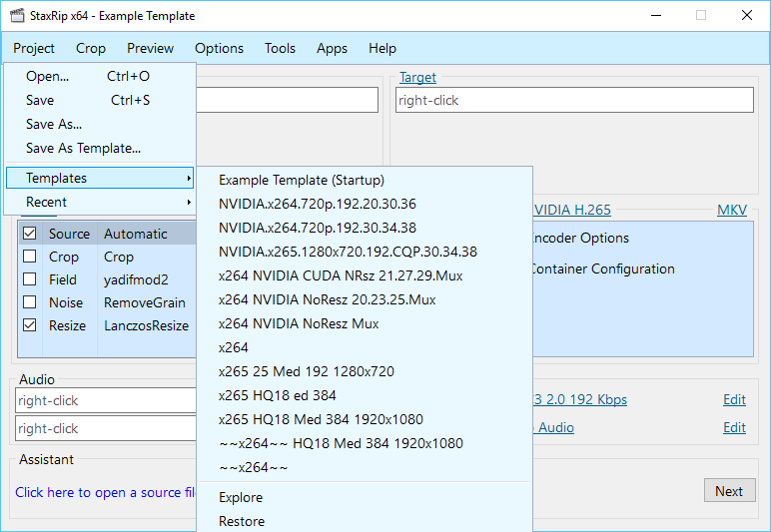Open Container Configuration
This screenshot has width=771, height=532.
point(603,269)
